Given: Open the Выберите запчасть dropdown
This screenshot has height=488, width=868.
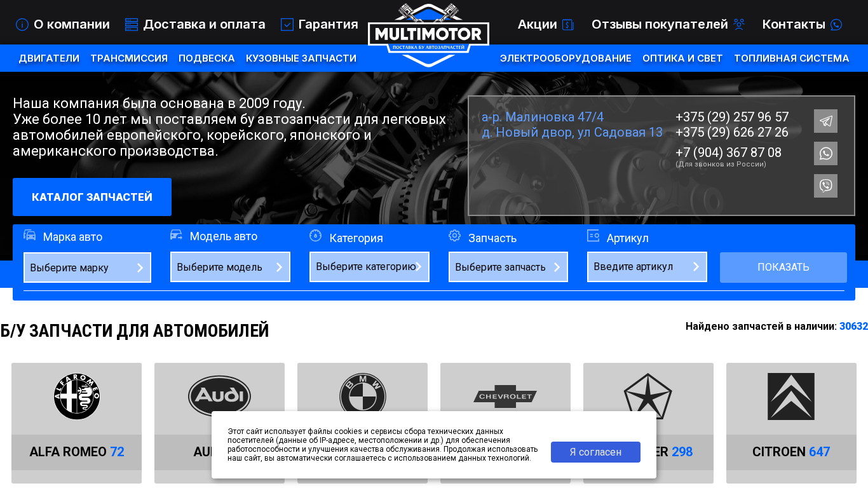Looking at the screenshot, I should coord(508,267).
